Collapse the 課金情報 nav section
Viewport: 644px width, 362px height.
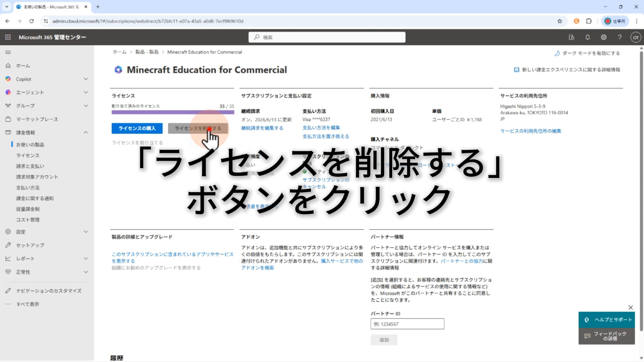tap(86, 132)
